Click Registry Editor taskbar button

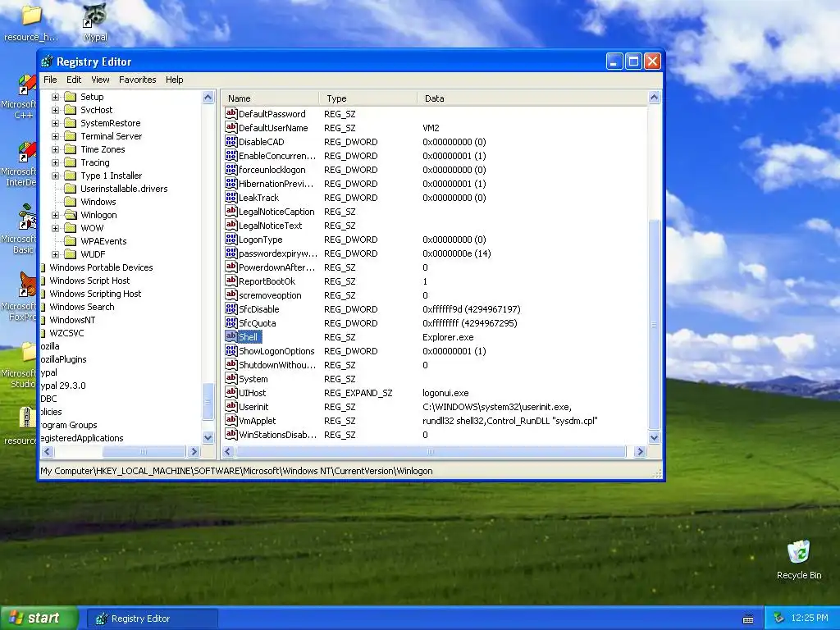coord(152,619)
